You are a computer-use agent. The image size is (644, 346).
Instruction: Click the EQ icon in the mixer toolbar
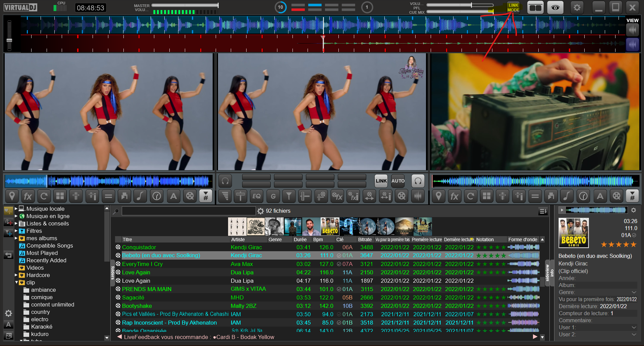(257, 196)
